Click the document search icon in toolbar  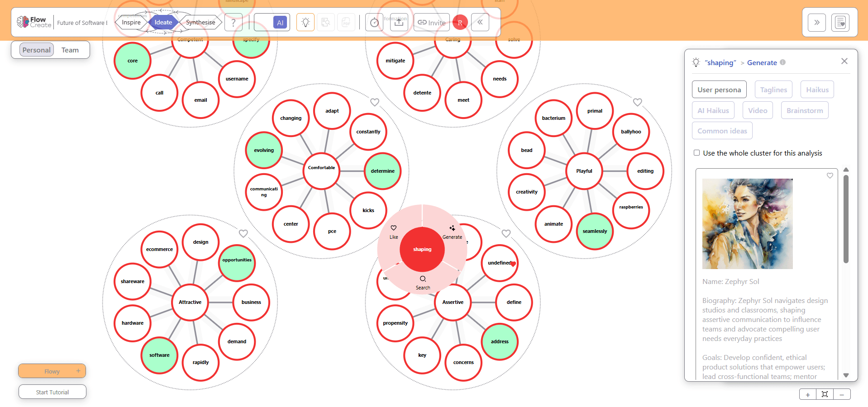[x=325, y=22]
